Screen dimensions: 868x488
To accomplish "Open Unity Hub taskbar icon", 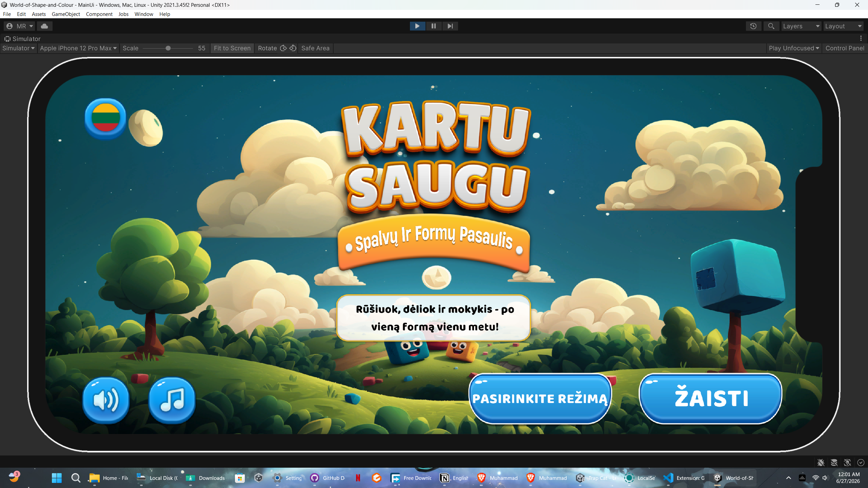I will pos(258,478).
